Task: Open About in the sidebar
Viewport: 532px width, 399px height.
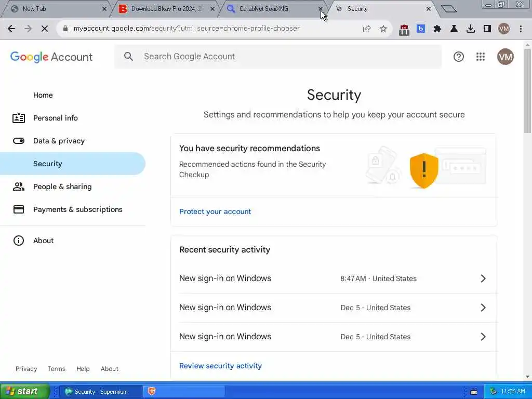Action: [43, 241]
